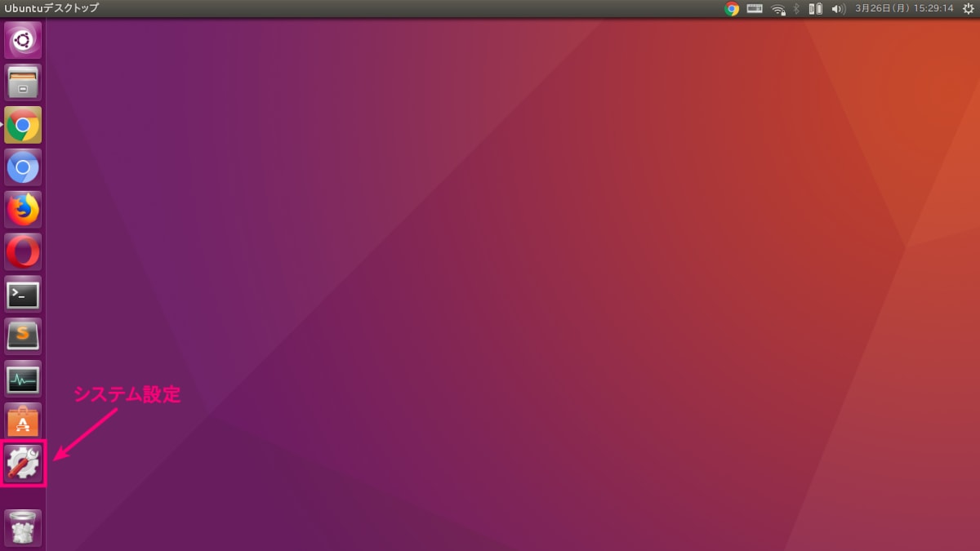Launch Opera browser from the launcher
980x551 pixels.
coord(23,252)
